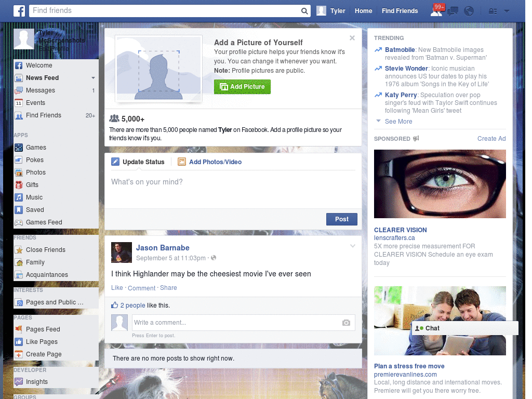
Task: Close the Add a Picture card
Action: pyautogui.click(x=352, y=38)
